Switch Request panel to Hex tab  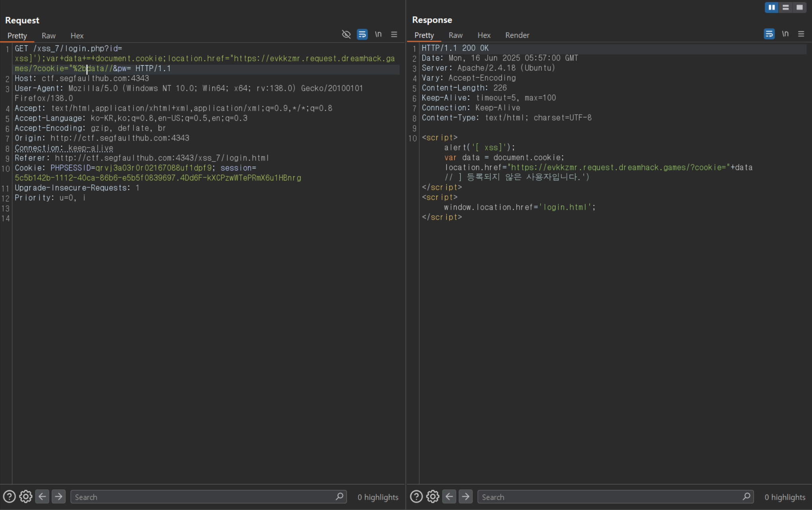(77, 35)
